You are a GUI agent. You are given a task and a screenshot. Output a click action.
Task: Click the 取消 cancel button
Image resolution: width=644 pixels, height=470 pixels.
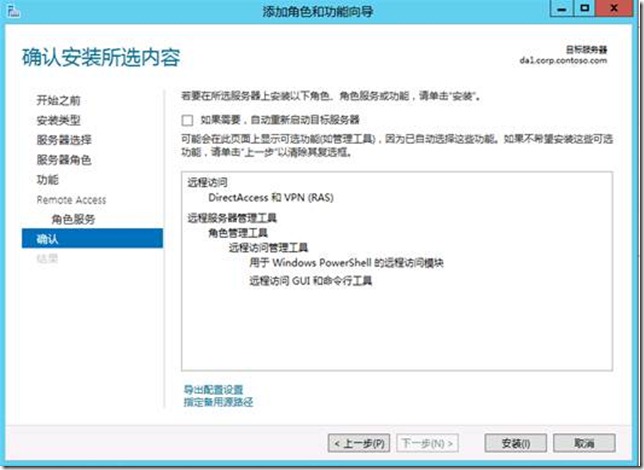pos(584,443)
